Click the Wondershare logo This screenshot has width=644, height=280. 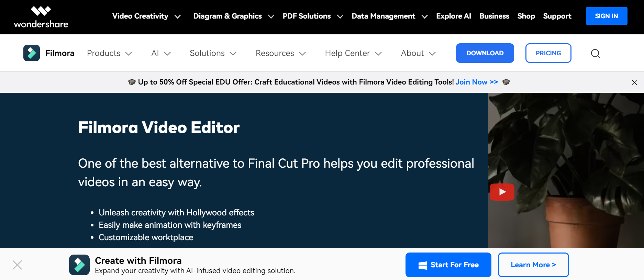tap(41, 17)
